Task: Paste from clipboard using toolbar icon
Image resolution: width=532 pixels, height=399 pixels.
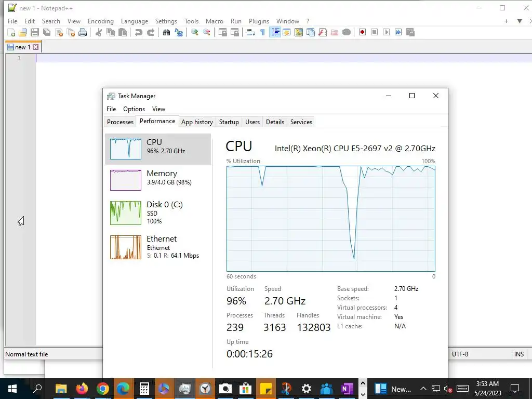Action: [x=123, y=32]
